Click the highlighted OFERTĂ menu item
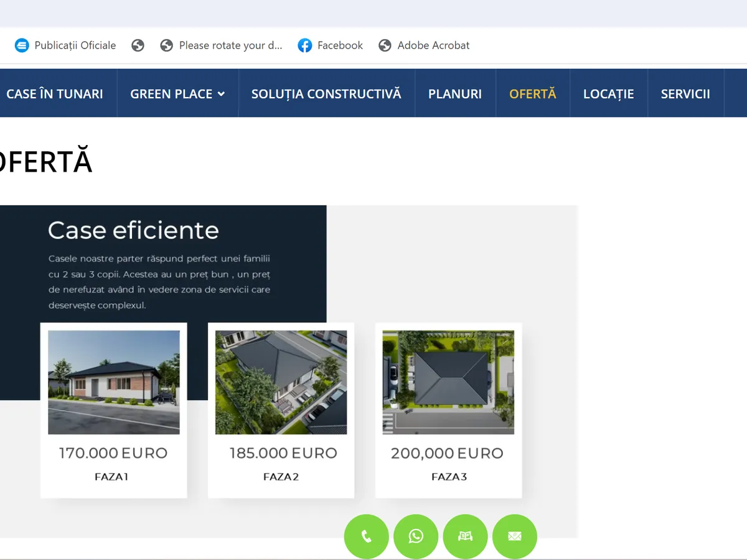The image size is (747, 560). (x=532, y=94)
